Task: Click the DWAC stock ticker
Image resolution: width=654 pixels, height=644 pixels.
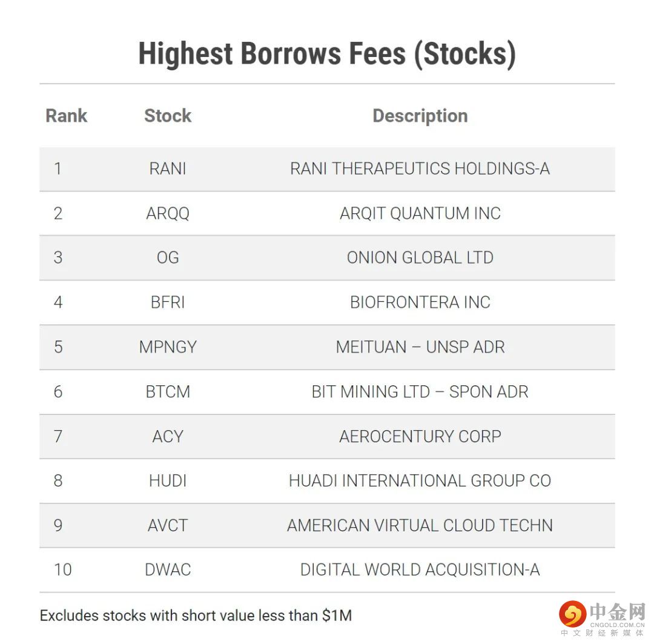Action: pyautogui.click(x=168, y=570)
